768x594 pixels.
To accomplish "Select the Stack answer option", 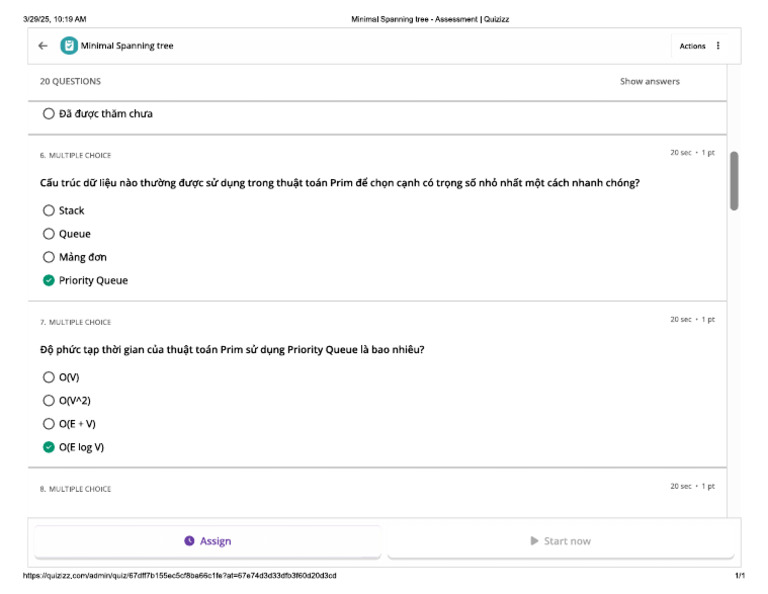I will 49,211.
